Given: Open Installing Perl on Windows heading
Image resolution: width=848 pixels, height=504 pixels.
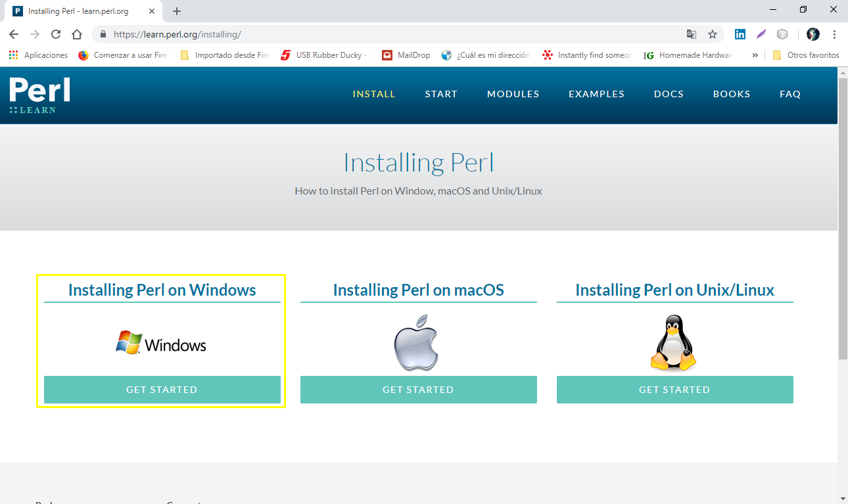Looking at the screenshot, I should pos(162,290).
